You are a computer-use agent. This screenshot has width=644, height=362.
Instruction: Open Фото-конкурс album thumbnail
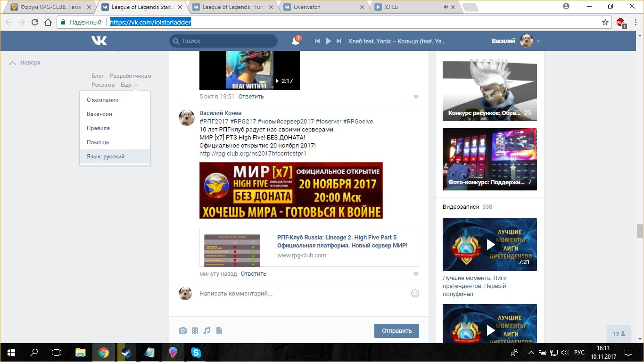pos(489,159)
